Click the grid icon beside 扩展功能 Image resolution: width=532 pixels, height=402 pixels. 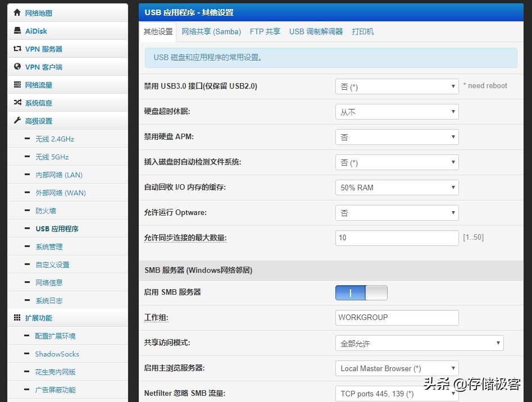pyautogui.click(x=17, y=318)
